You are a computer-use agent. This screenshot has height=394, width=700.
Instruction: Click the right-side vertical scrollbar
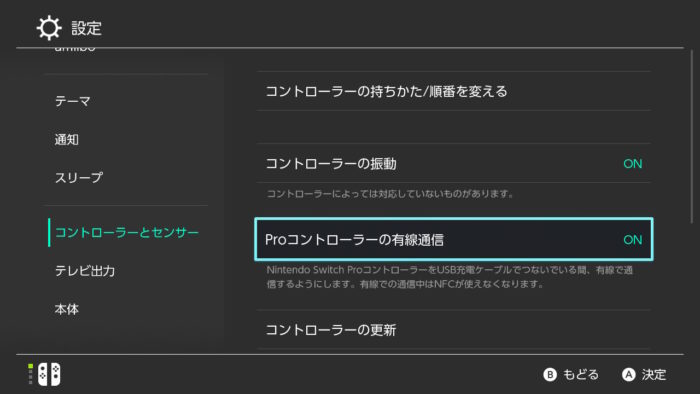692,136
